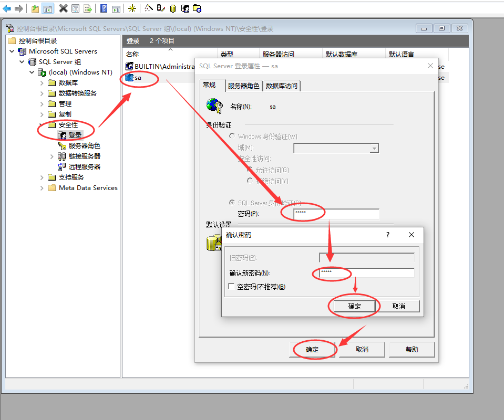Select SQL Server 身份验证 radio button

[232, 202]
